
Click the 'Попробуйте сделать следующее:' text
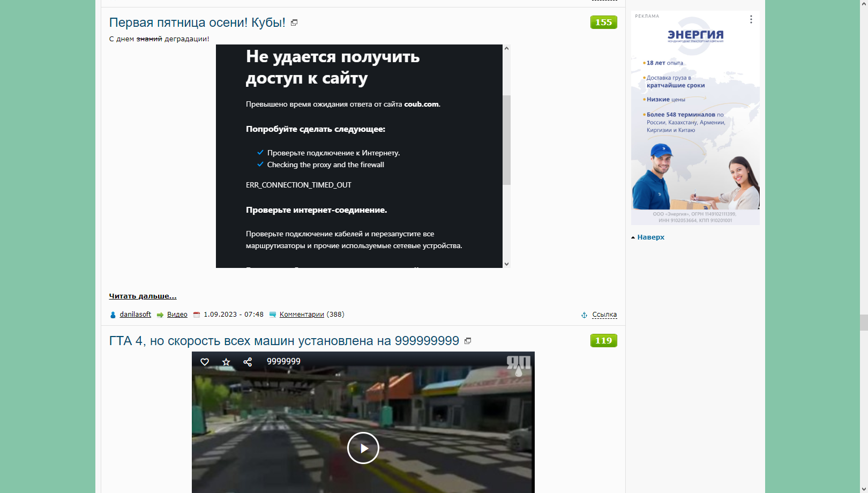(x=316, y=129)
